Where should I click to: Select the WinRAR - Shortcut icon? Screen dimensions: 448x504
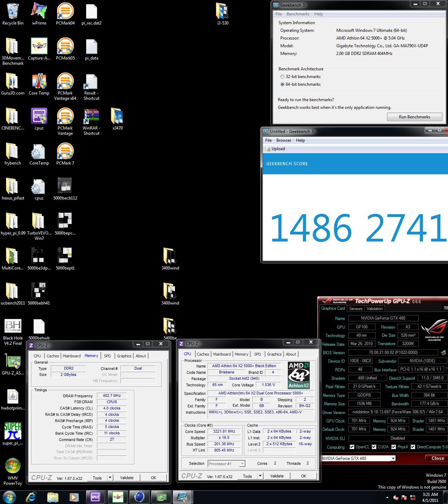click(91, 116)
